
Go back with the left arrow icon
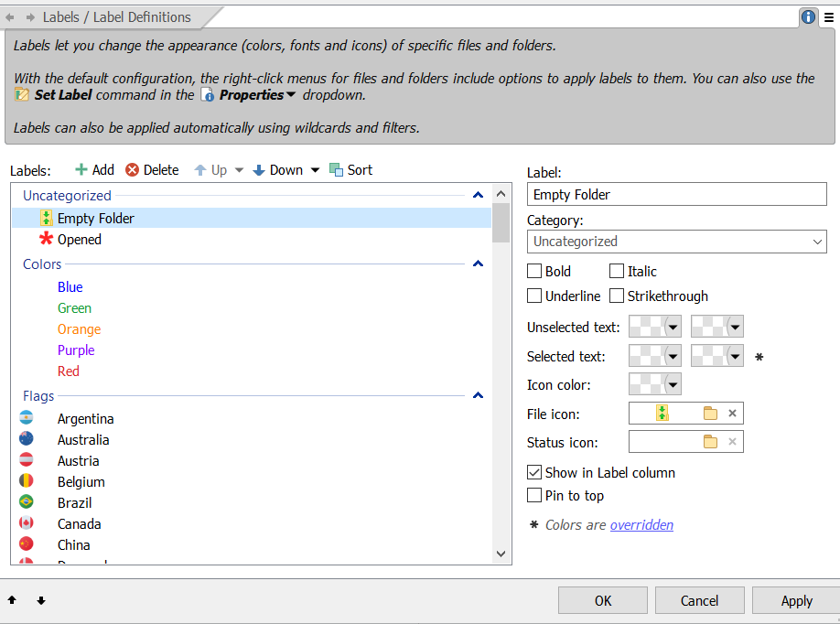(x=10, y=17)
